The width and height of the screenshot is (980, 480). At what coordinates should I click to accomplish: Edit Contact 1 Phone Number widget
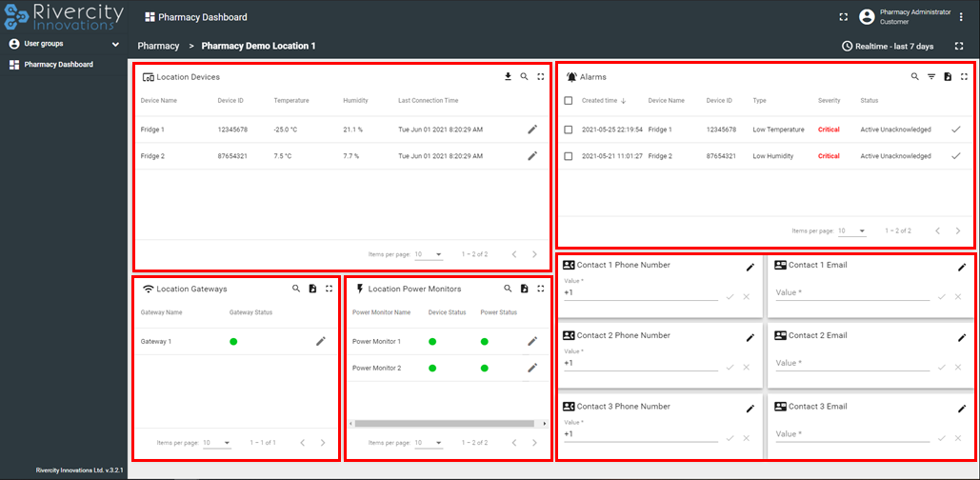tap(750, 268)
